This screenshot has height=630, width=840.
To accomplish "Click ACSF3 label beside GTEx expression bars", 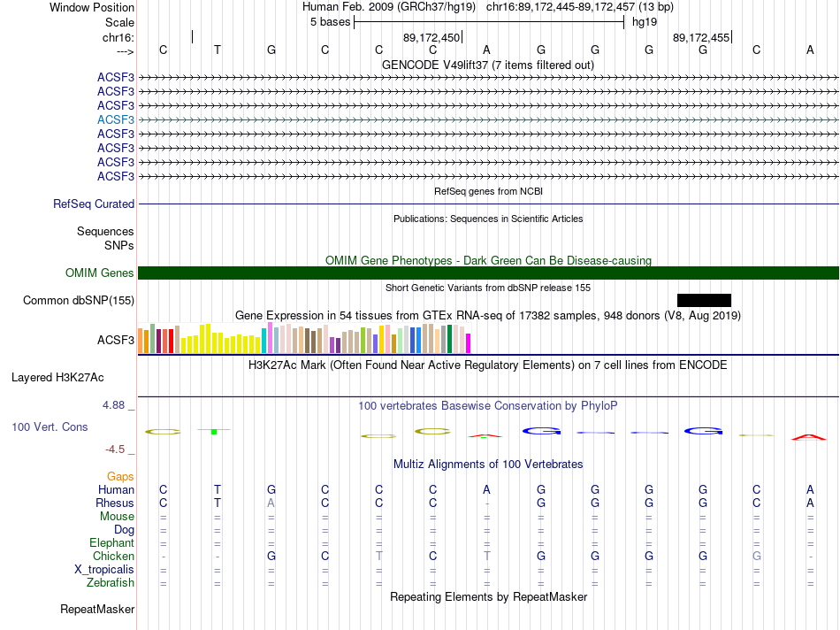I will point(116,340).
